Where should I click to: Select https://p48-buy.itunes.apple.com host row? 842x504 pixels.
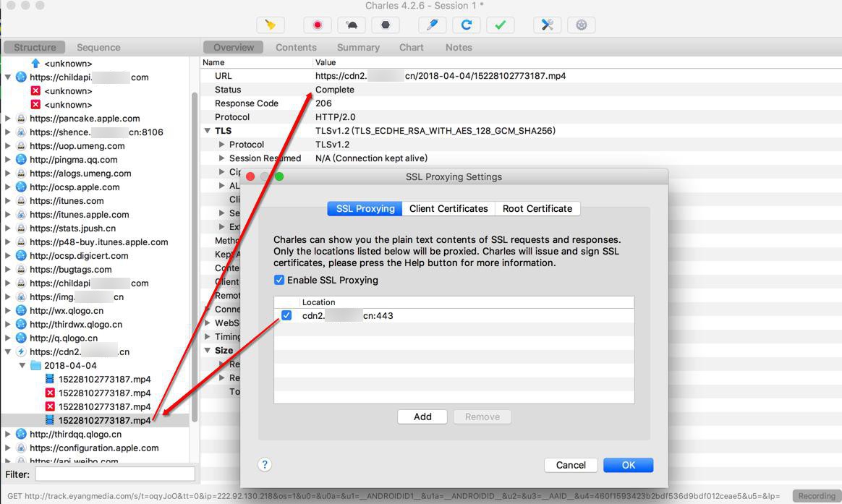[99, 242]
